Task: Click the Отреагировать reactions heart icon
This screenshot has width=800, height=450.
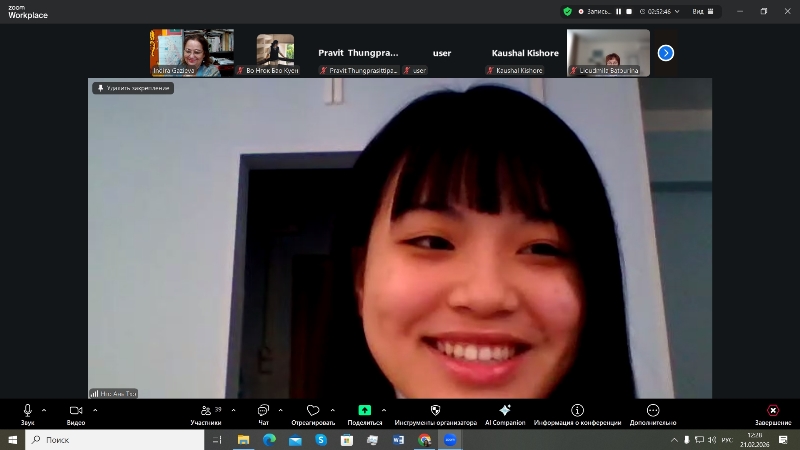Action: pyautogui.click(x=313, y=411)
